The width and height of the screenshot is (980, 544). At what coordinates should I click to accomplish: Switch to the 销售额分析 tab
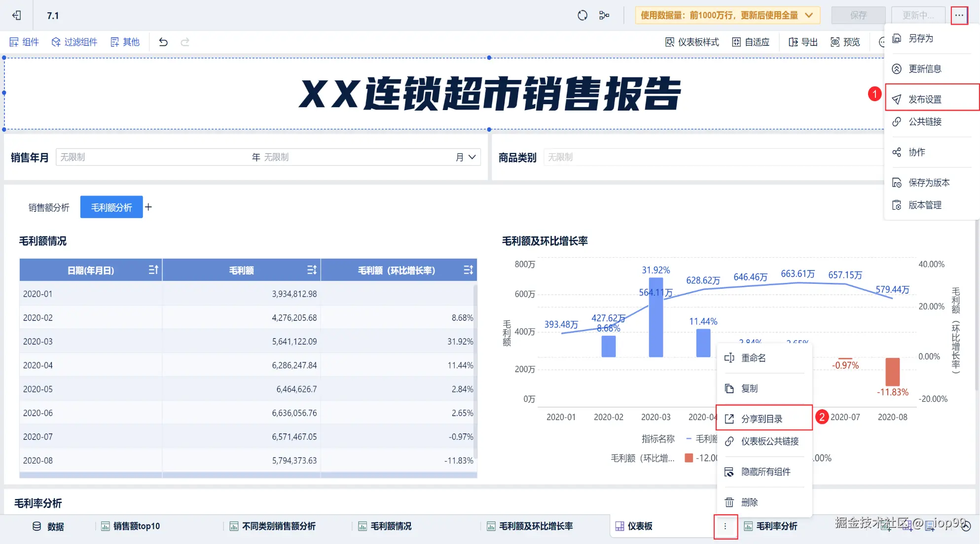click(x=49, y=207)
